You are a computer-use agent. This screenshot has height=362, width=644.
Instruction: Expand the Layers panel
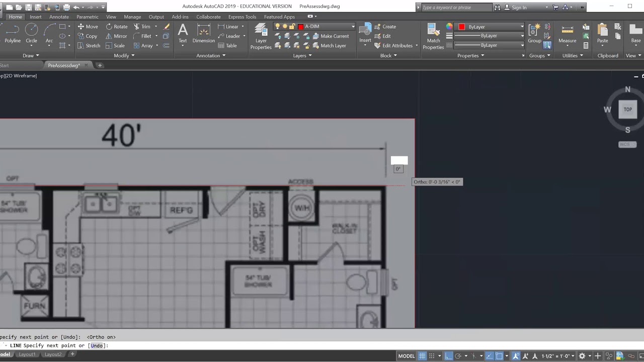[302, 56]
